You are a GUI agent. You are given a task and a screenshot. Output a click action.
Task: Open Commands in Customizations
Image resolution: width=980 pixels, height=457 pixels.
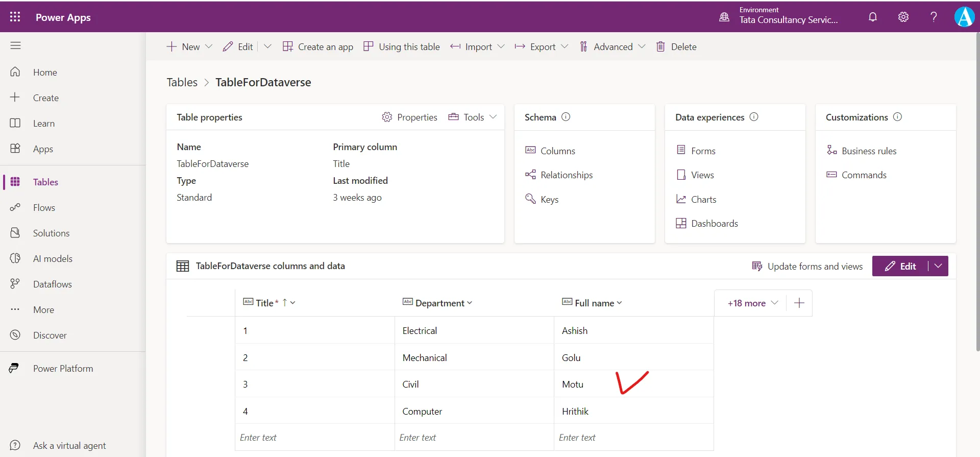(856, 175)
